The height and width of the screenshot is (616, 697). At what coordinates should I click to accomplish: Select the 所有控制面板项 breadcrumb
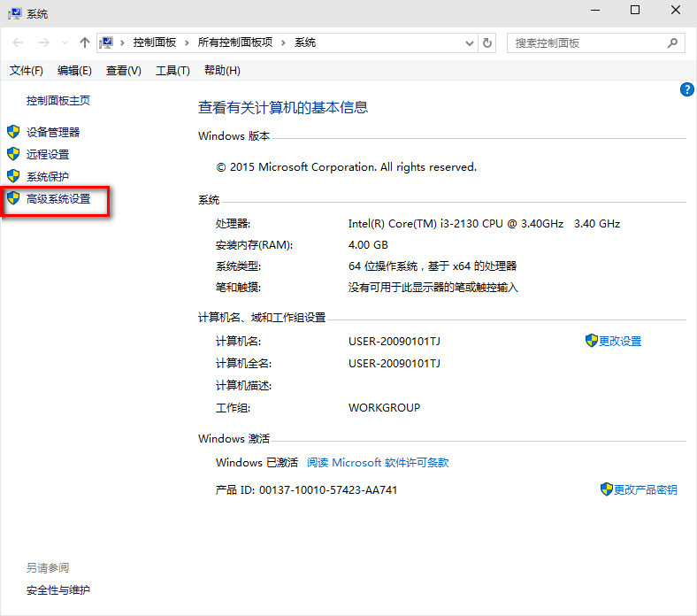(x=235, y=42)
